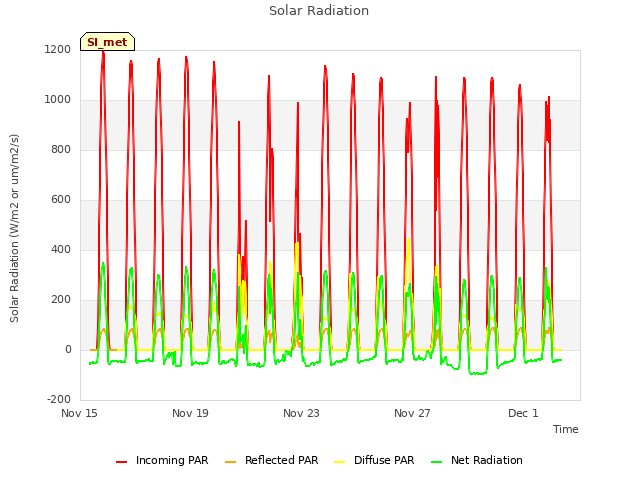The height and width of the screenshot is (480, 640).
Task: Click the red Incoming PAR legend swatch
Action: [x=121, y=462]
